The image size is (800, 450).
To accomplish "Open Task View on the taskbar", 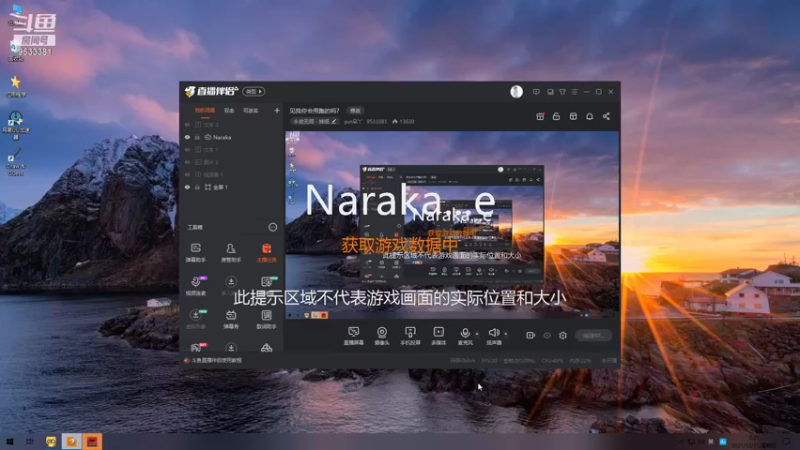I will (30, 441).
